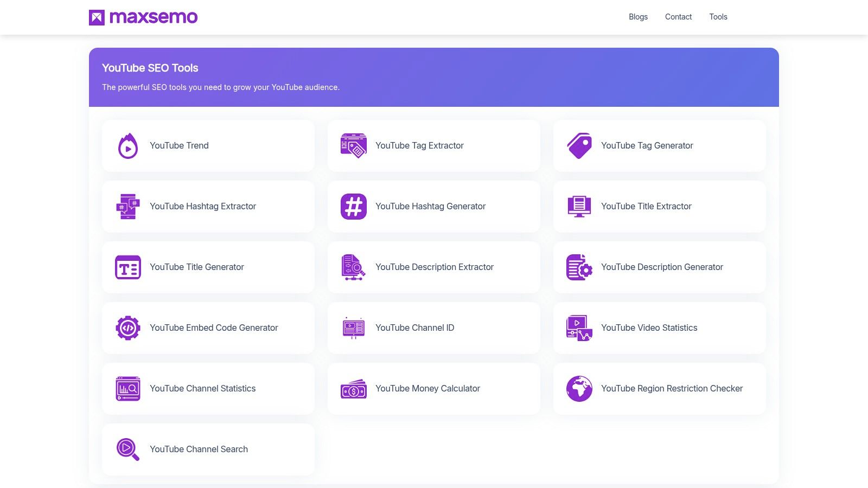
Task: Click the YouTube Channel Search magnifier icon
Action: [x=128, y=449]
